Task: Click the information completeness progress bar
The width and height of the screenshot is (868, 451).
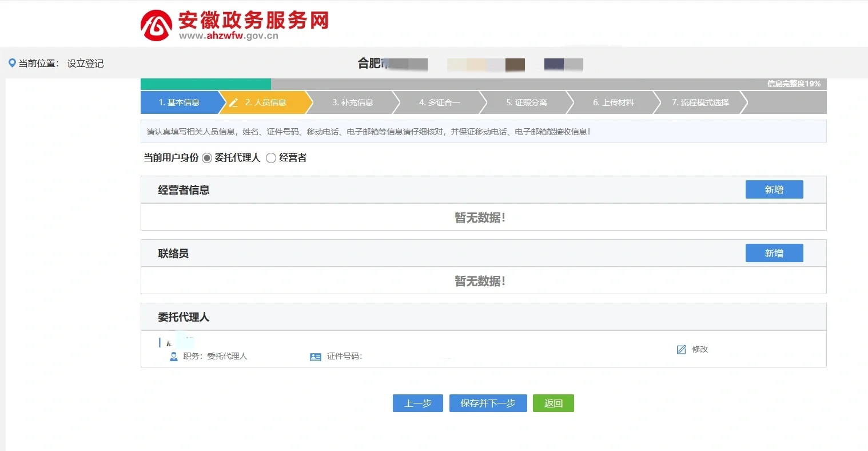Action: 483,84
